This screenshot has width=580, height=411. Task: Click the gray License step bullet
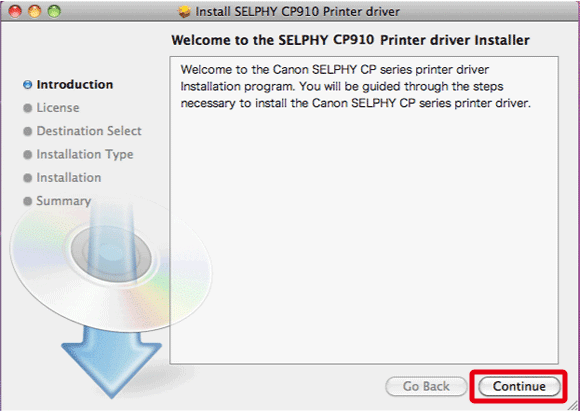(x=28, y=108)
